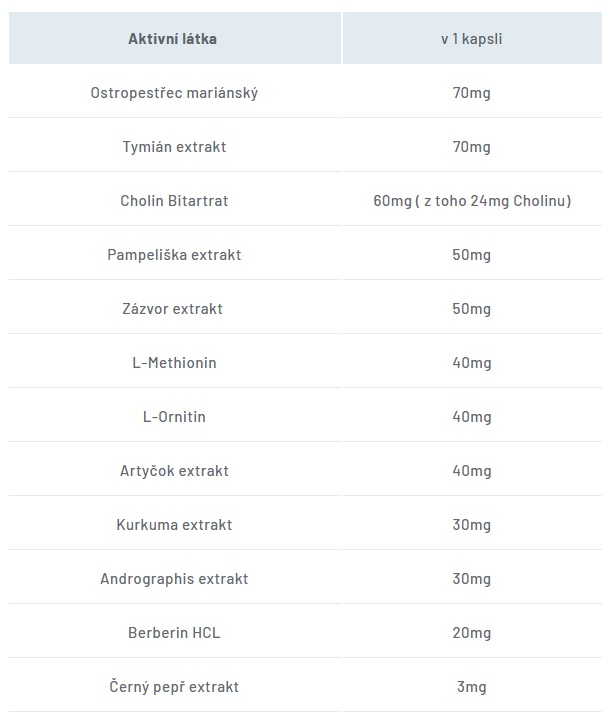Click the 'Kurkuma extrakt' row label
Screen dimensions: 614x722
(x=175, y=524)
